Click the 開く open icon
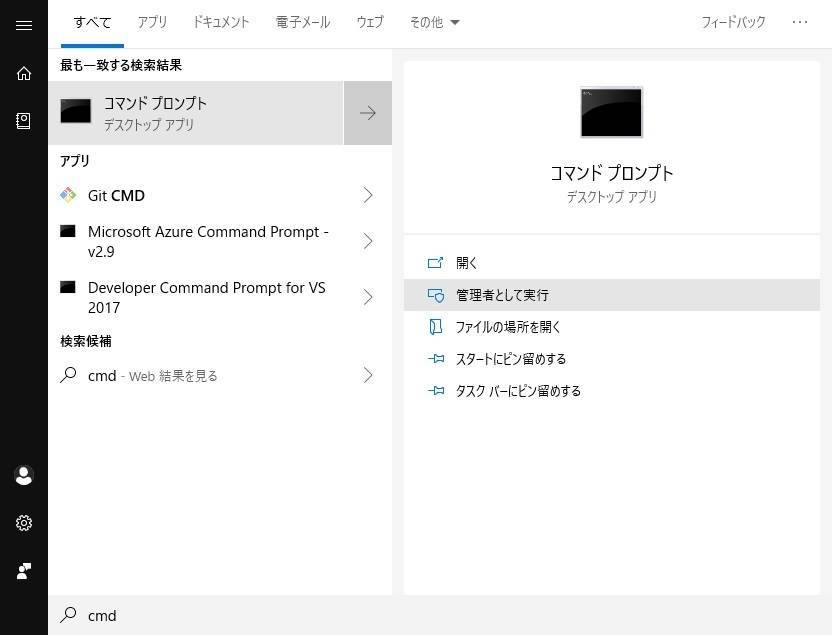 (435, 263)
